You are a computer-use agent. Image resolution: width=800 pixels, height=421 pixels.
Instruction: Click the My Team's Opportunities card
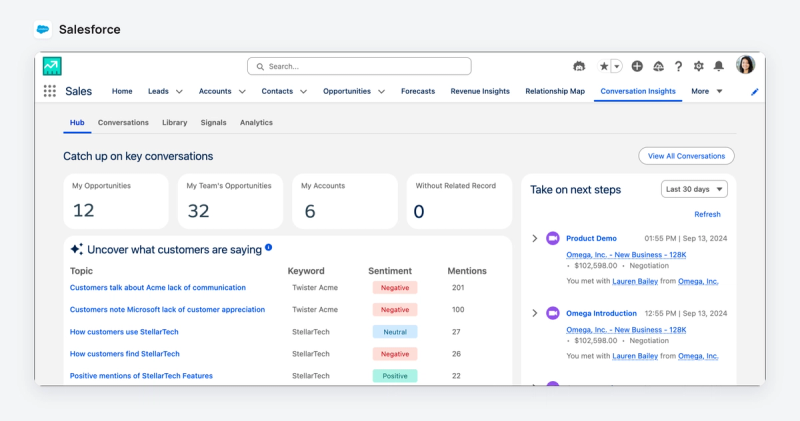click(230, 202)
